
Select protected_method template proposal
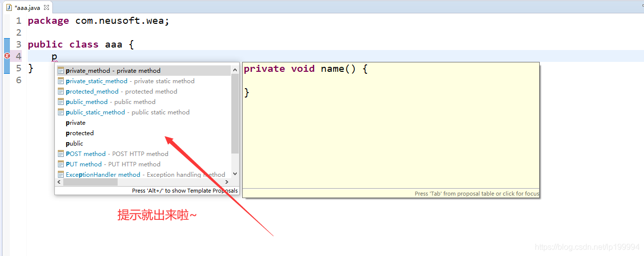[x=143, y=91]
